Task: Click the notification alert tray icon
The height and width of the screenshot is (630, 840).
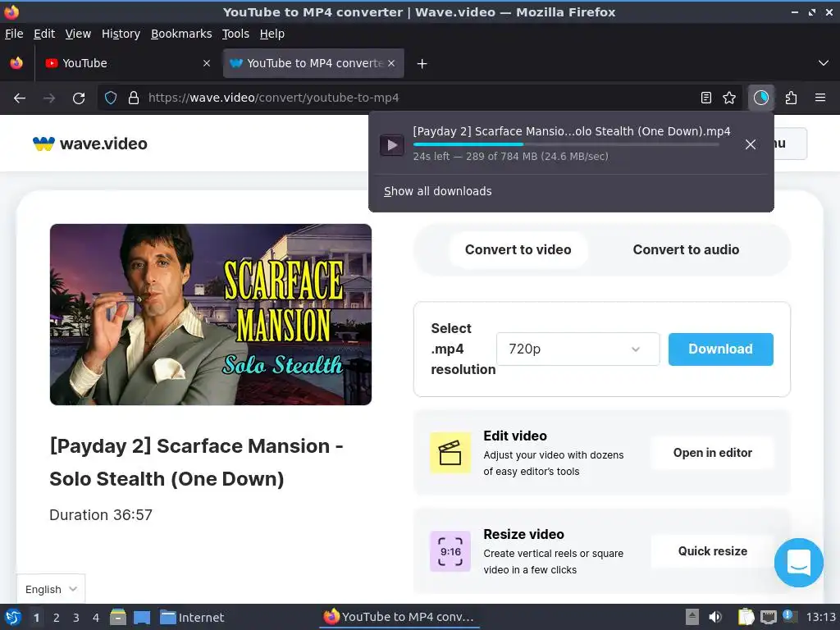Action: click(x=788, y=616)
